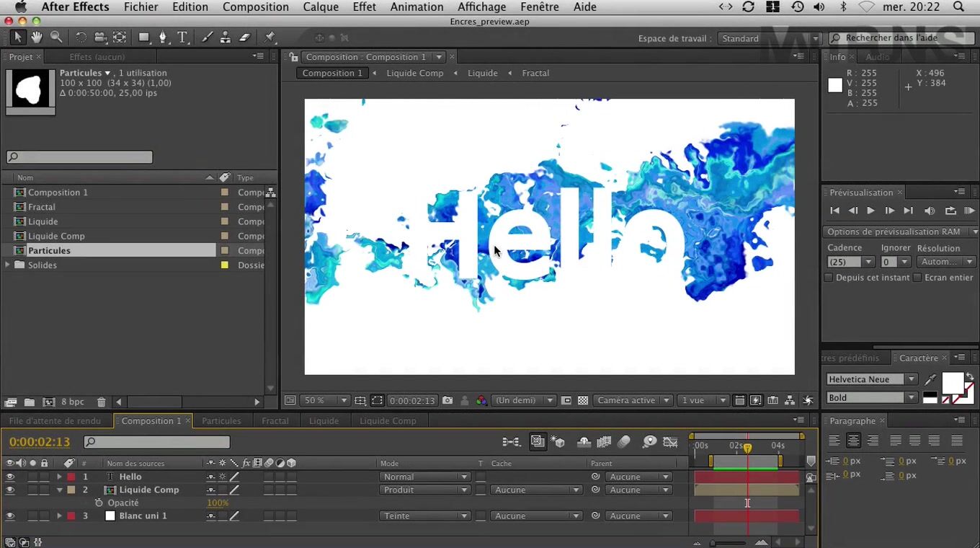
Task: Activate the horizontal Type tool
Action: [182, 37]
